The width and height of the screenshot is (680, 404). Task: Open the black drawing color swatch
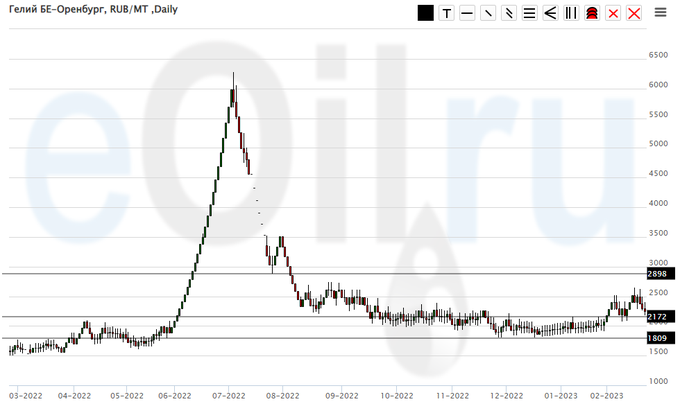point(425,13)
